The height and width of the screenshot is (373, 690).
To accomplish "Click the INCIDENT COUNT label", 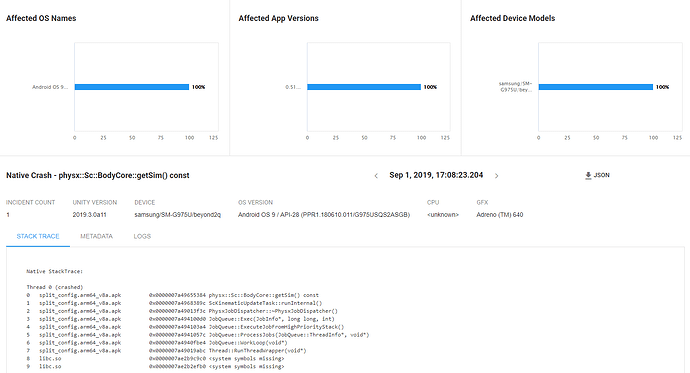I will tap(30, 202).
